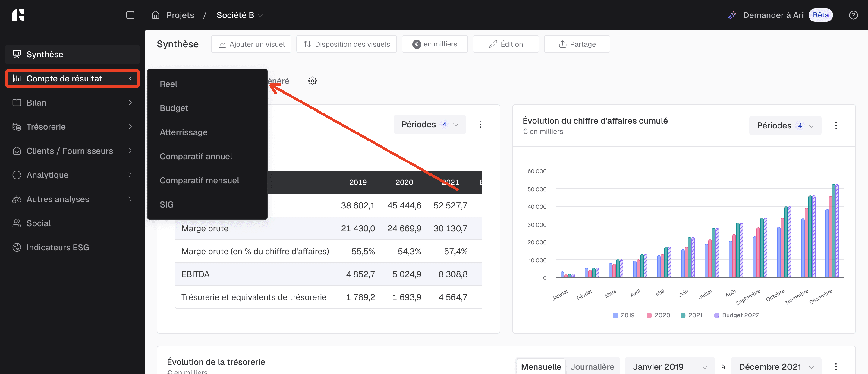Click Ajouter un visuel button
868x374 pixels.
point(251,44)
